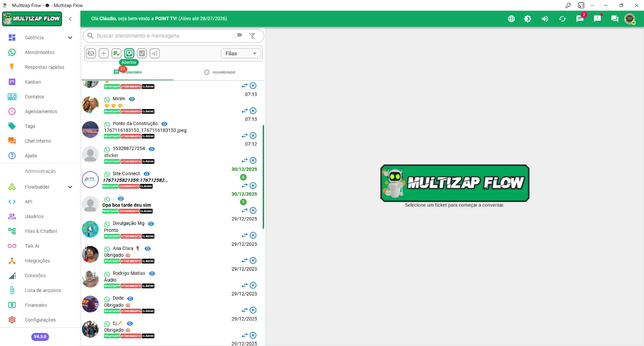Open the Filas dropdown
The image size is (644, 346).
[x=241, y=53]
